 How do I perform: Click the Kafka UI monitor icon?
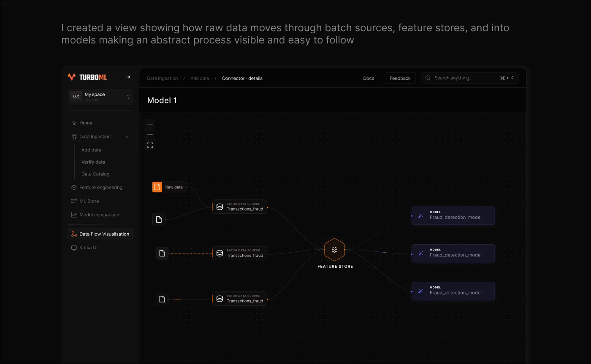pyautogui.click(x=74, y=248)
